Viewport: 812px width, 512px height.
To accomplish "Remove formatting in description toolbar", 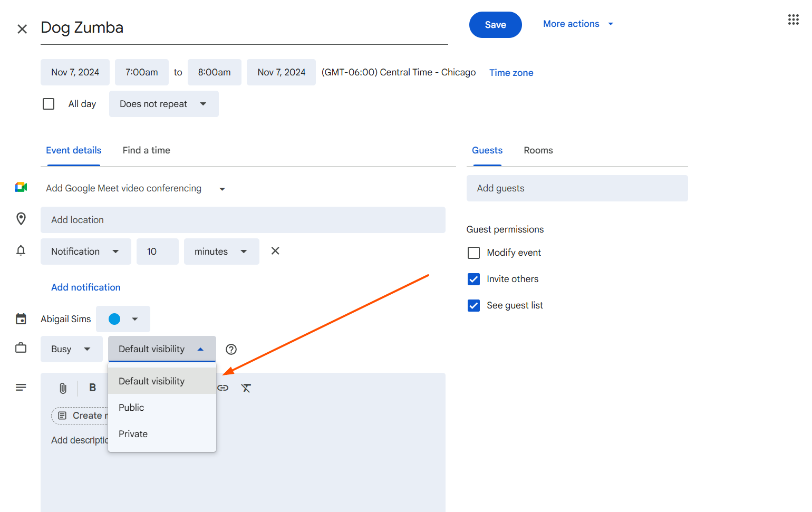I will coord(246,389).
